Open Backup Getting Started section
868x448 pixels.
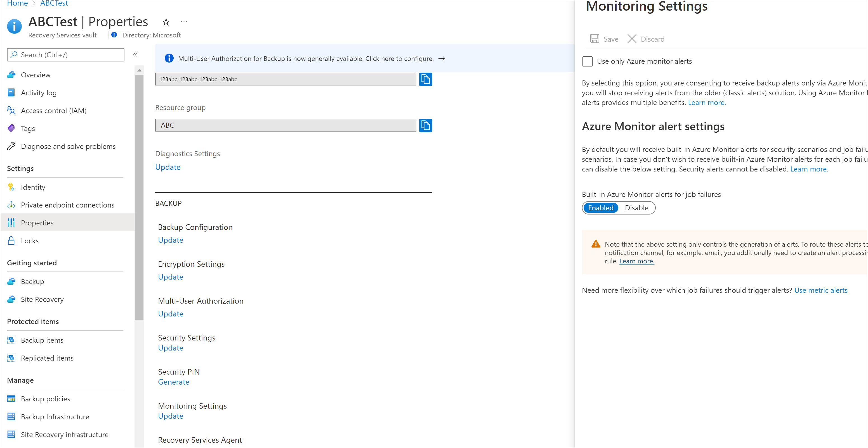click(x=33, y=281)
